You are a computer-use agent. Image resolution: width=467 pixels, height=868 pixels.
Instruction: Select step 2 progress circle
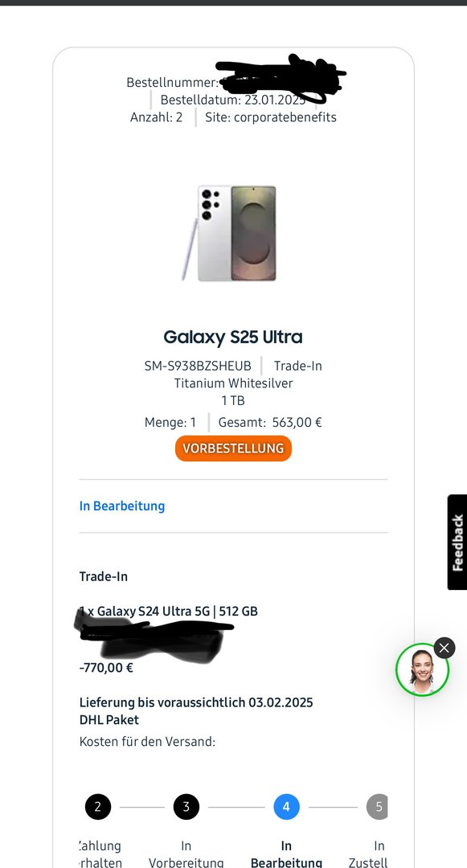point(98,807)
